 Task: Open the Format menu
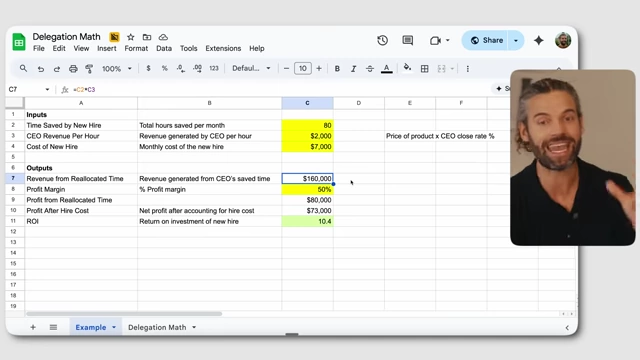pyautogui.click(x=136, y=48)
